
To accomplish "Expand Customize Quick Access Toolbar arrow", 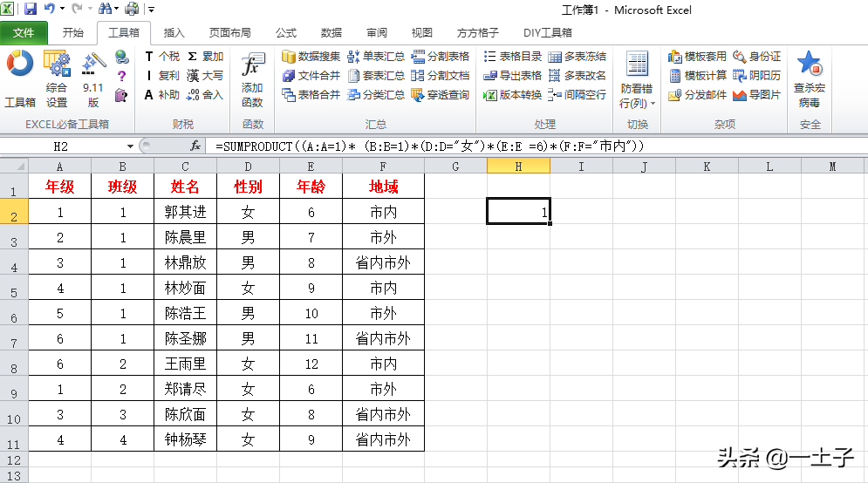I will [151, 10].
